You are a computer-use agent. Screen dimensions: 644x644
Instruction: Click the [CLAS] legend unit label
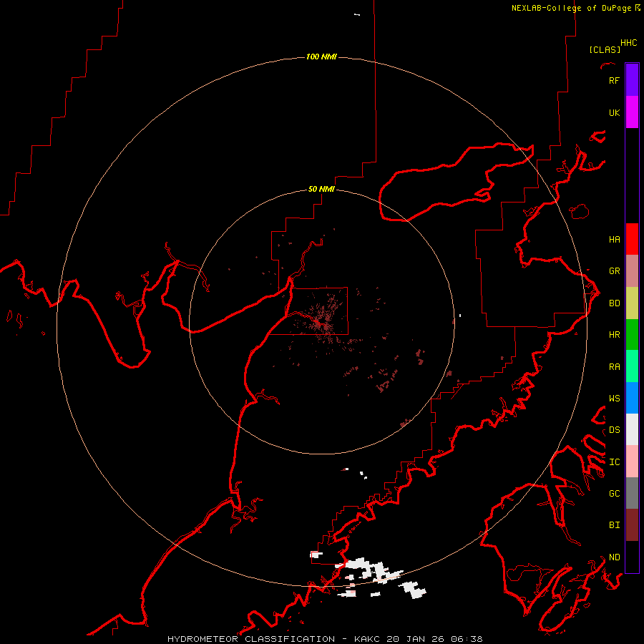coord(605,49)
